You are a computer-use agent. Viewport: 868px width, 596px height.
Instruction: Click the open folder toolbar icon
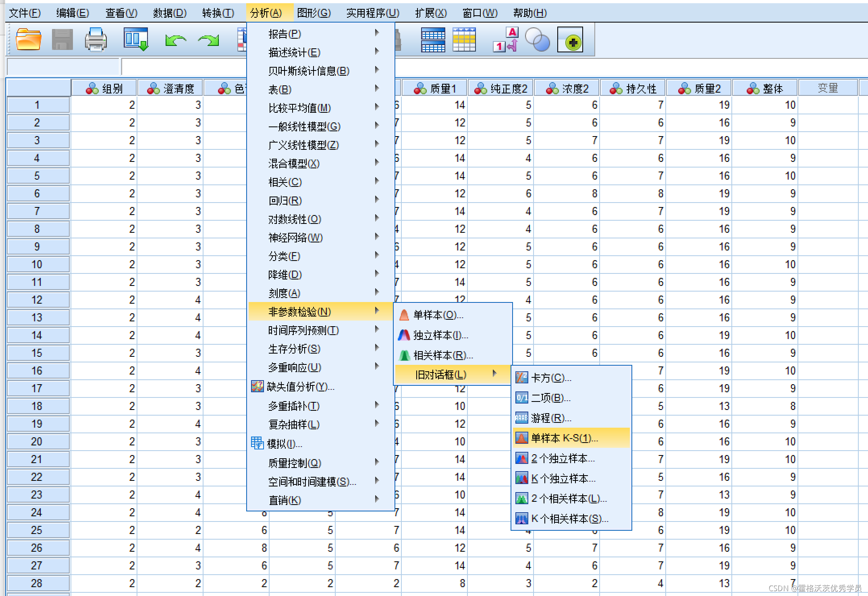(28, 40)
